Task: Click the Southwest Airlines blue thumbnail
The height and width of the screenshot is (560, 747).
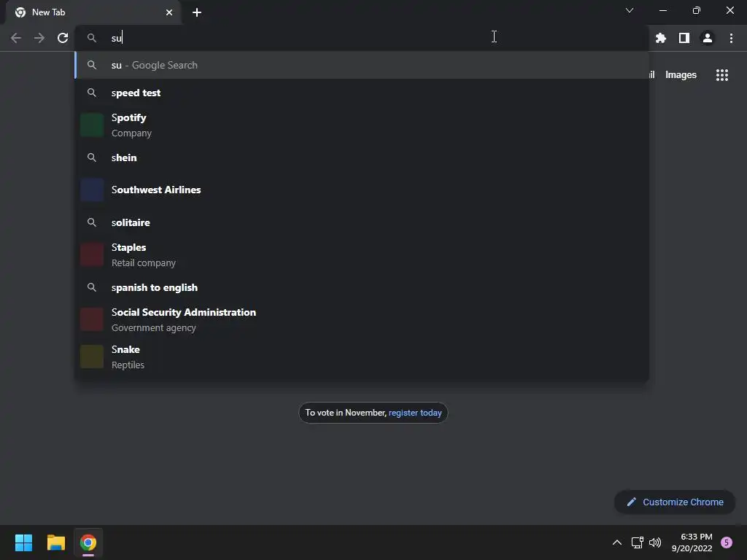Action: [x=92, y=190]
